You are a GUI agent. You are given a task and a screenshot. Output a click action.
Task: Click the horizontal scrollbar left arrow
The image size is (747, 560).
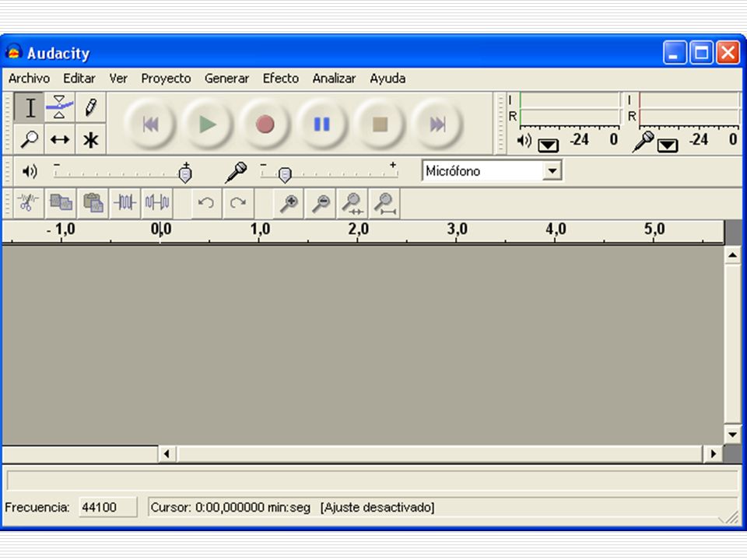(167, 453)
